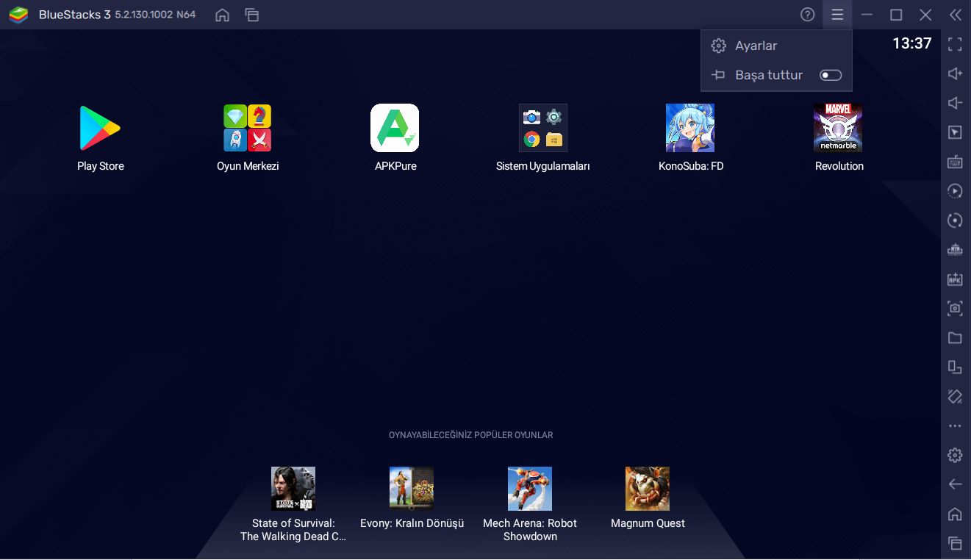Go back using sidebar arrow
Screen dimensions: 971x560
pos(955,484)
